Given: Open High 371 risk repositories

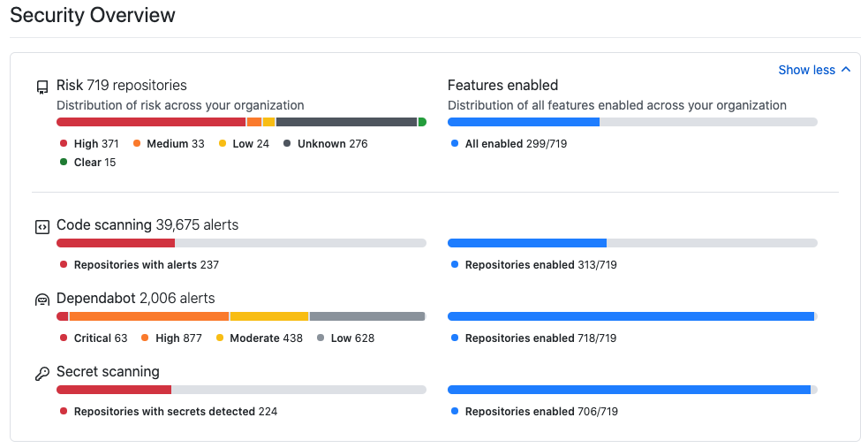Looking at the screenshot, I should 90,144.
